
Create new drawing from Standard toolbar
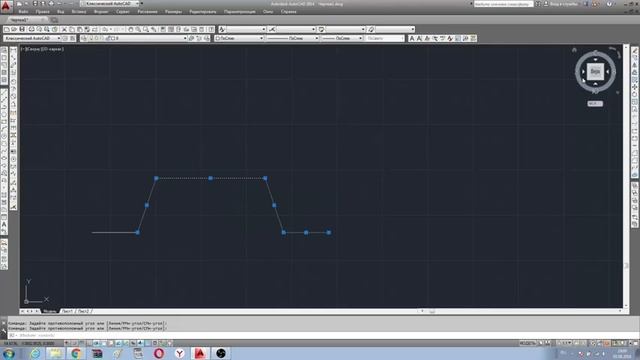pos(7,29)
